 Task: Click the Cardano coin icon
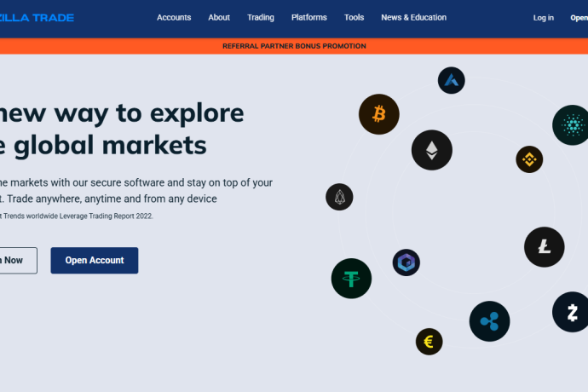570,125
